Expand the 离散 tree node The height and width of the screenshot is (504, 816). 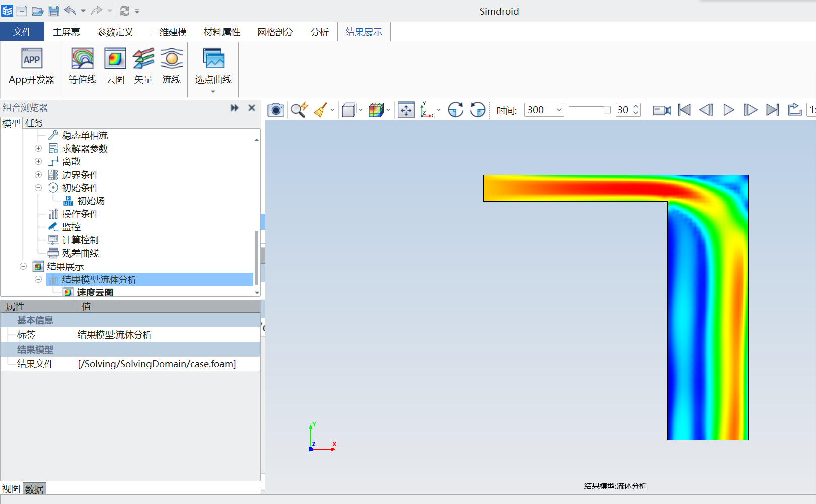point(38,161)
